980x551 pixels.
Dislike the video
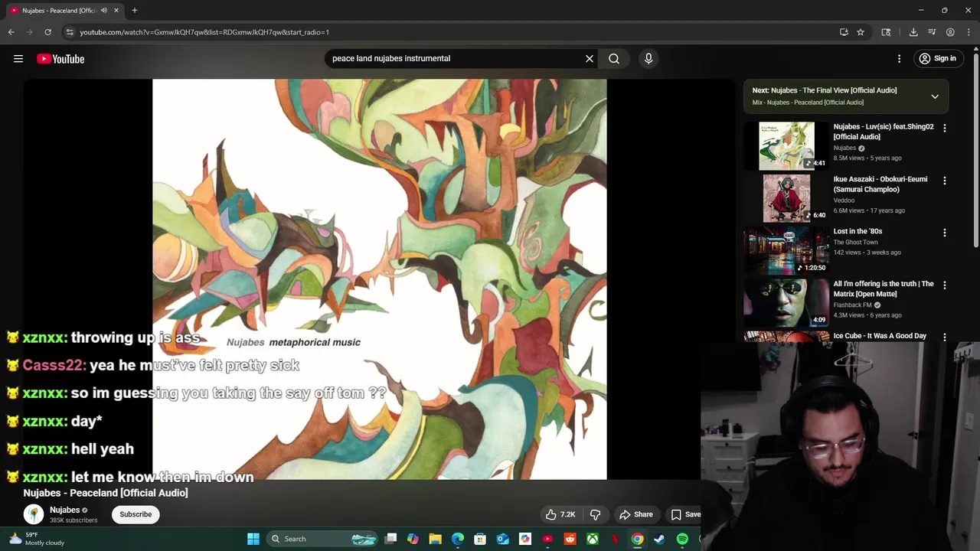(x=595, y=514)
